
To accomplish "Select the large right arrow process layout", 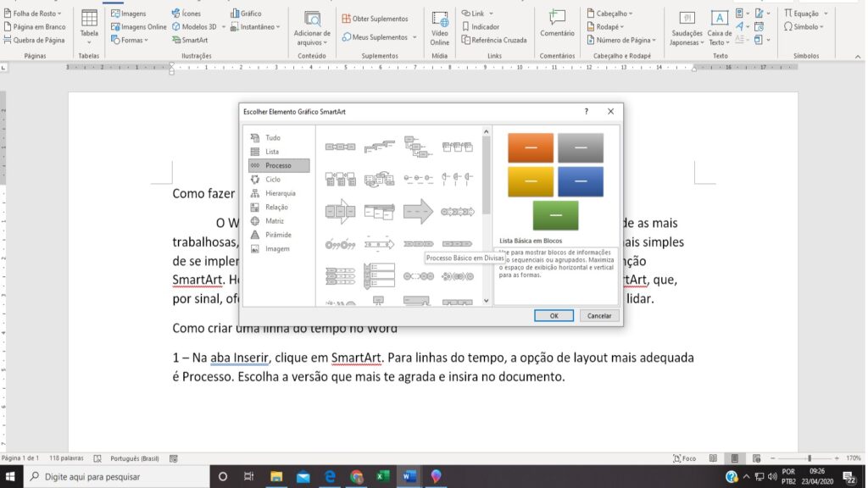I will pos(418,211).
